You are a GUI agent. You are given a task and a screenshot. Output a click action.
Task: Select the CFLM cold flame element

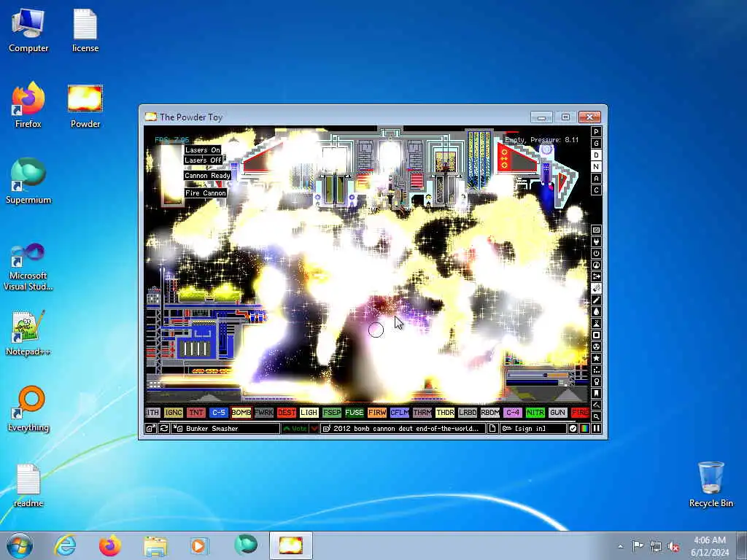point(399,413)
